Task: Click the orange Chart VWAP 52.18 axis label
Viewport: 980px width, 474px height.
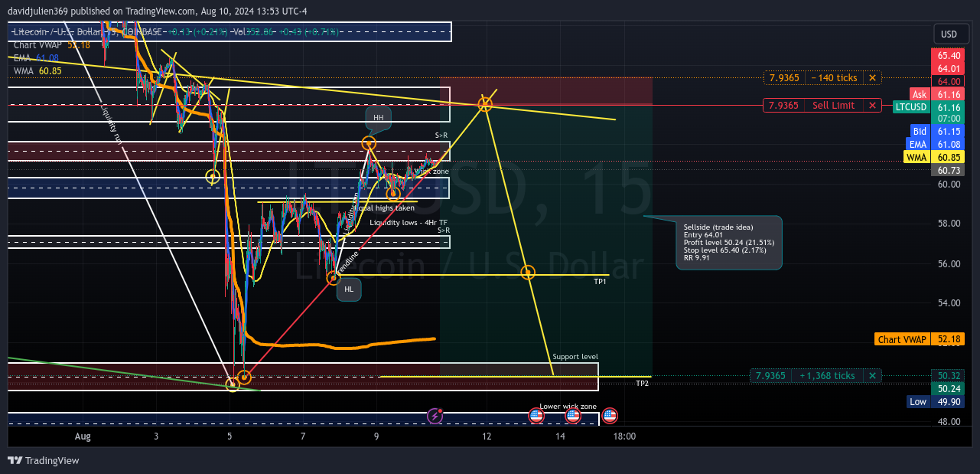Action: pyautogui.click(x=920, y=339)
